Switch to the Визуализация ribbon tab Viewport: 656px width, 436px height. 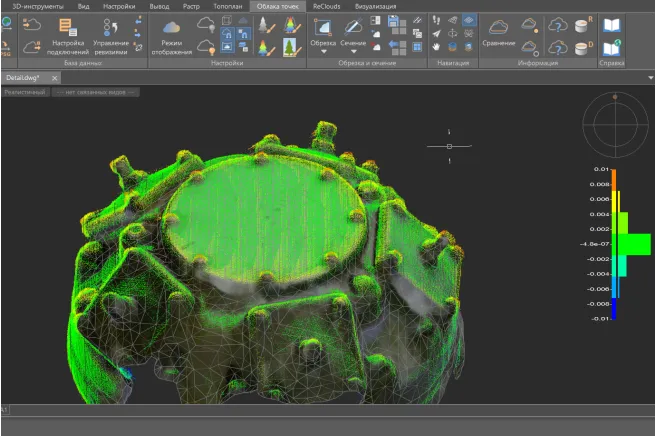tap(374, 6)
